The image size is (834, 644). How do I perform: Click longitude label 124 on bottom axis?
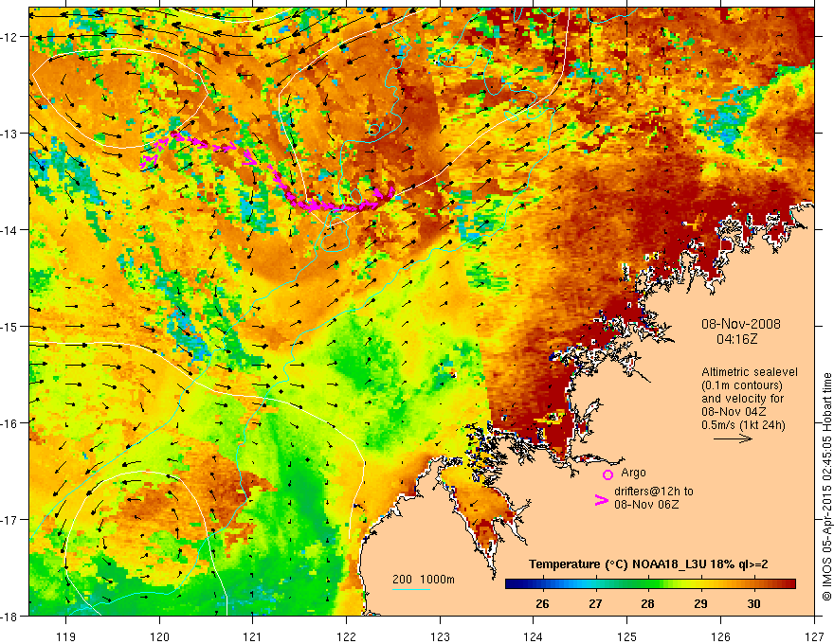pos(534,636)
